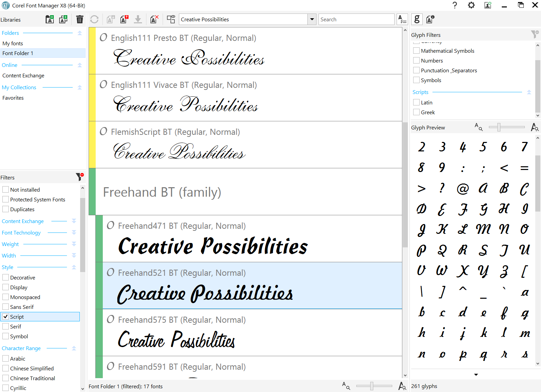Click the @ glyph in Glyph Preview
The image size is (541, 392).
[463, 188]
